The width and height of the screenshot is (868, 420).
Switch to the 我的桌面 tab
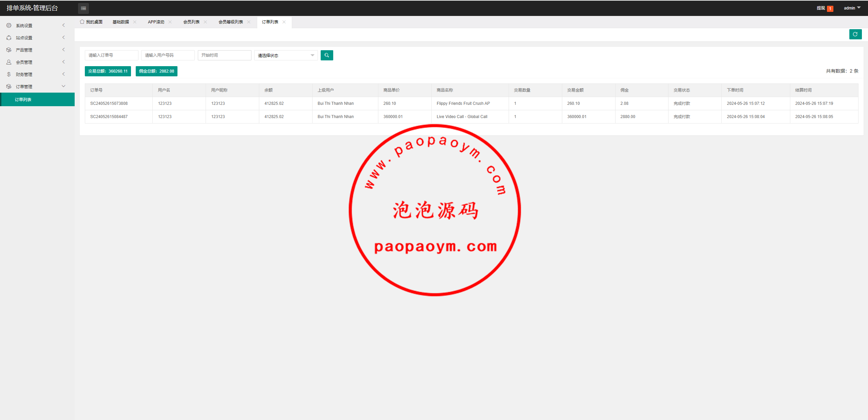(x=91, y=22)
